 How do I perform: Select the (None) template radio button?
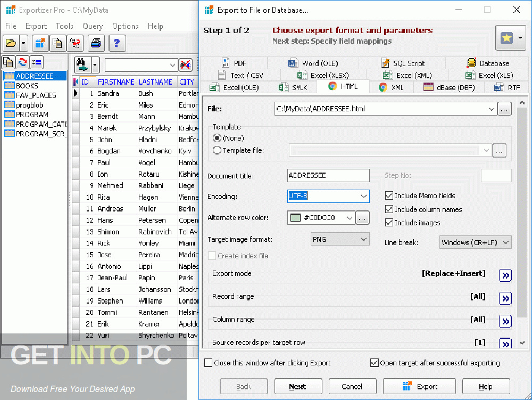[x=217, y=138]
